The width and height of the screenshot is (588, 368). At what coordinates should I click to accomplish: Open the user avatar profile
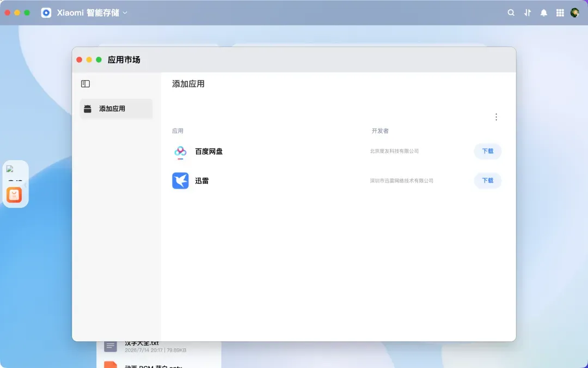click(x=574, y=13)
